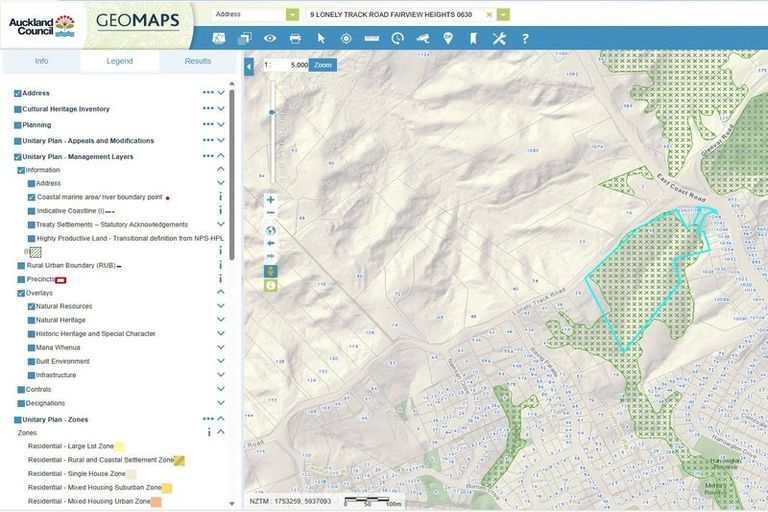
Task: Click the print map icon
Action: 295,38
